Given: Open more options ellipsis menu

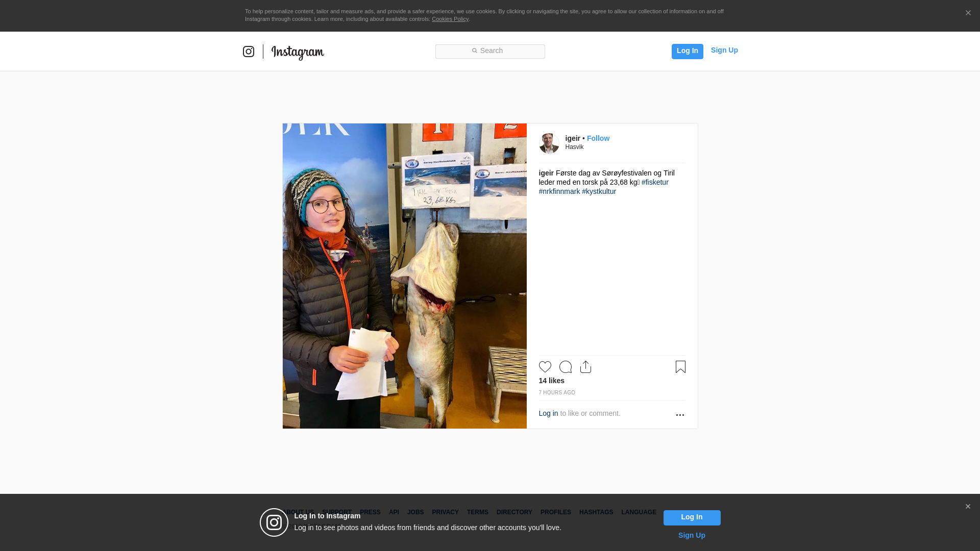Looking at the screenshot, I should pos(680,415).
